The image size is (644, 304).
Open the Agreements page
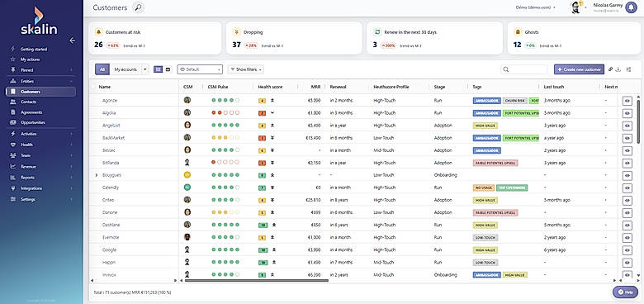[x=31, y=112]
